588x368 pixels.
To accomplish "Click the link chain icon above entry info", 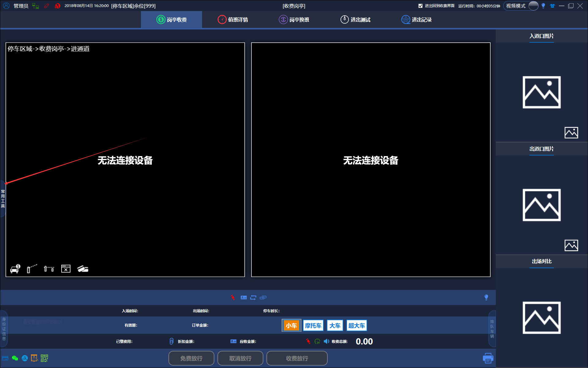I will pos(263,297).
